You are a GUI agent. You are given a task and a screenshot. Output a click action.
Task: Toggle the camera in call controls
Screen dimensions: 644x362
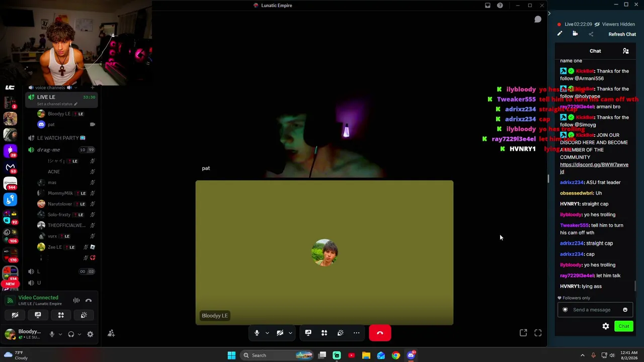coord(280,333)
